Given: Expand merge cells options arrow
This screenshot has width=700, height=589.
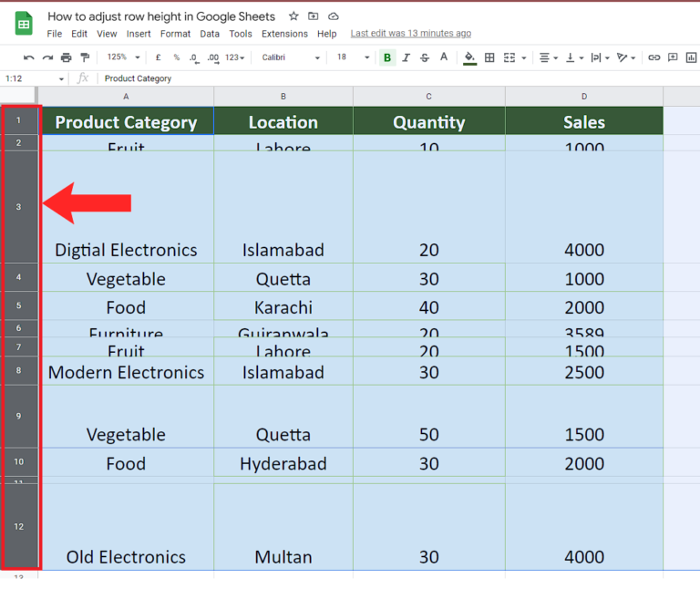Looking at the screenshot, I should click(x=524, y=58).
